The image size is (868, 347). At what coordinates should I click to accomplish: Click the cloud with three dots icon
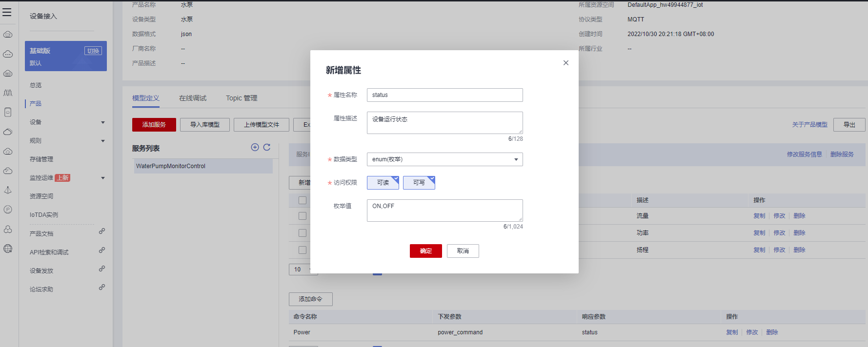(x=8, y=54)
